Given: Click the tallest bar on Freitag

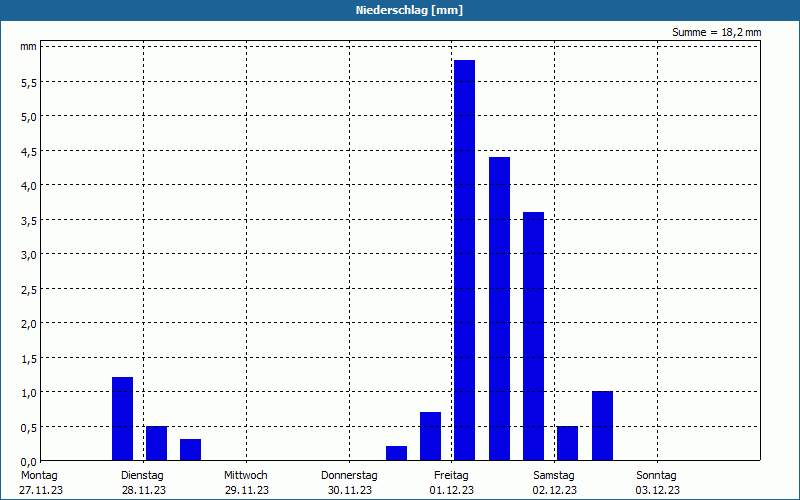Looking at the screenshot, I should click(x=464, y=260).
